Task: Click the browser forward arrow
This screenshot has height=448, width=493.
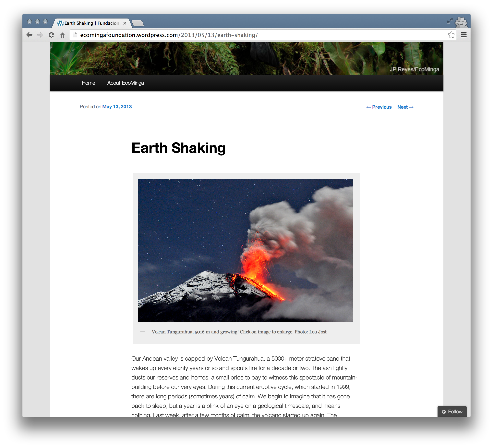Action: click(40, 35)
